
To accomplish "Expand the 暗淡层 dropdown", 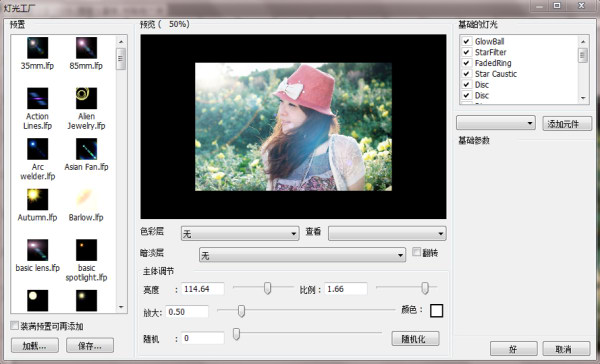I will (x=302, y=255).
